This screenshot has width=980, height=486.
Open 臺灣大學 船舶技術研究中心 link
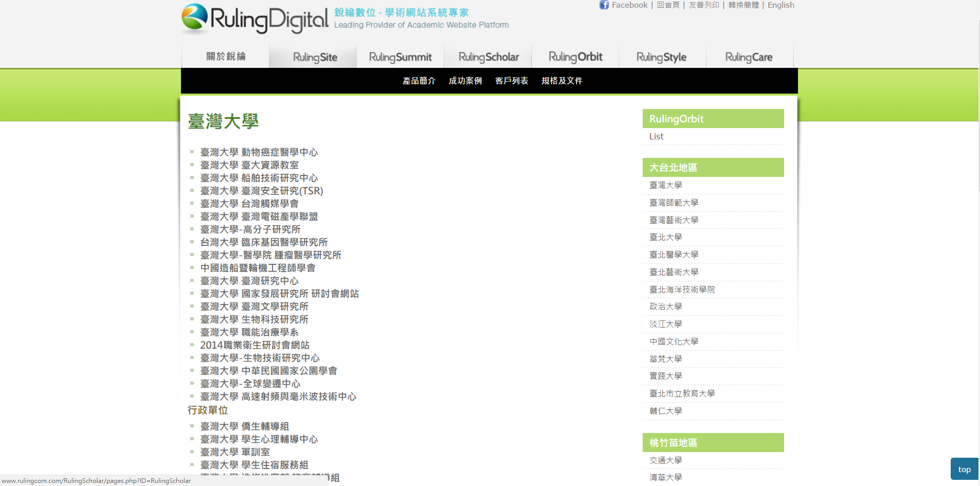(x=259, y=178)
